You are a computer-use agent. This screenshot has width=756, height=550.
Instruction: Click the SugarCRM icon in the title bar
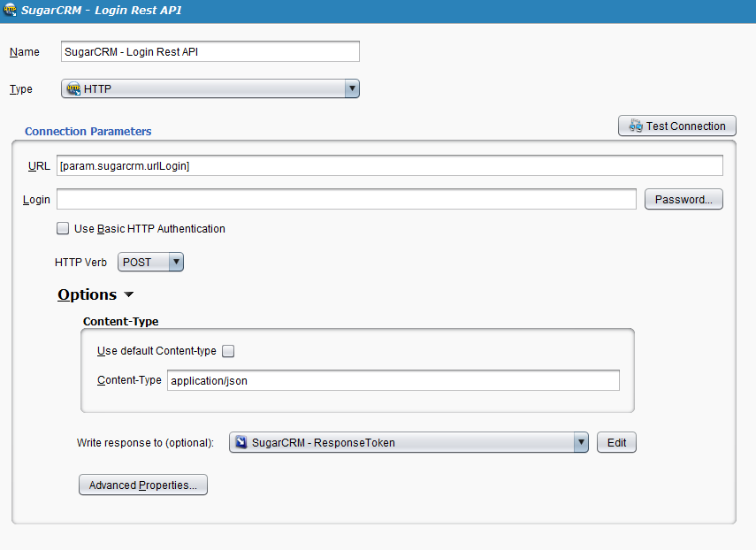(x=9, y=10)
